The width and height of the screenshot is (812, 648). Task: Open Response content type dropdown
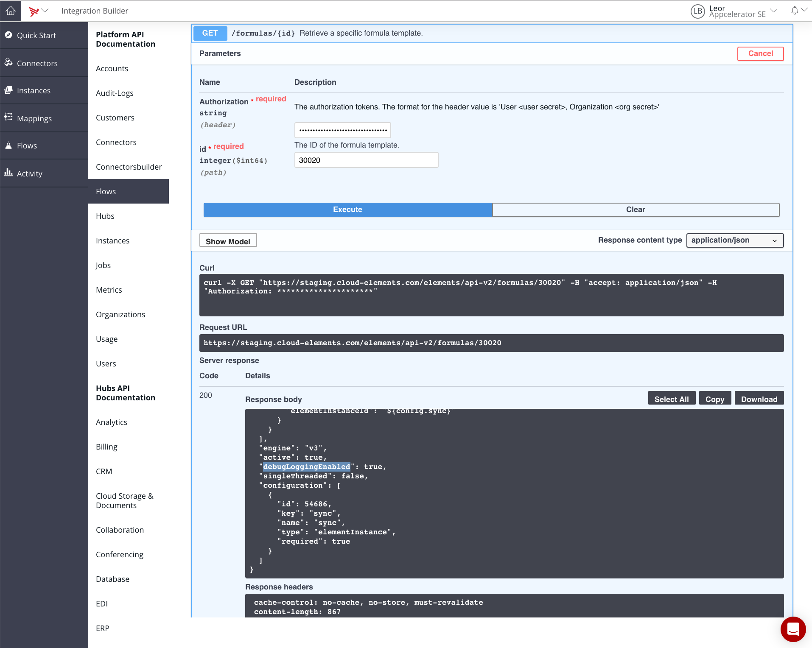[734, 240]
